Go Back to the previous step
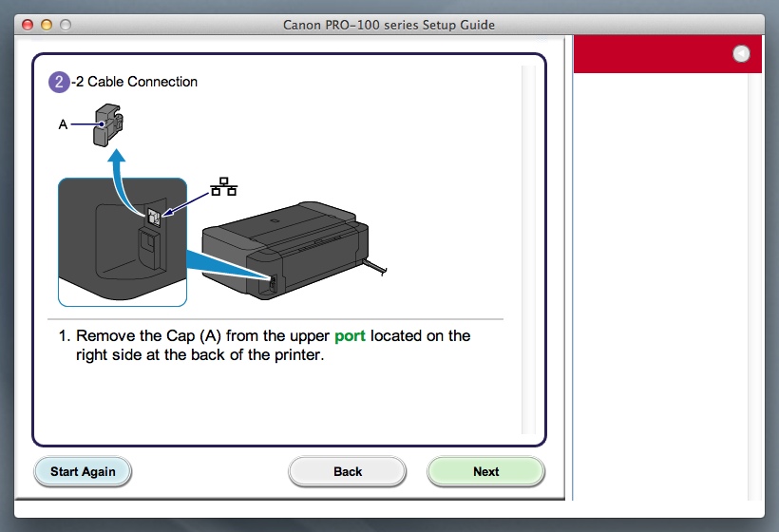Screen dimensions: 779x532 348,471
